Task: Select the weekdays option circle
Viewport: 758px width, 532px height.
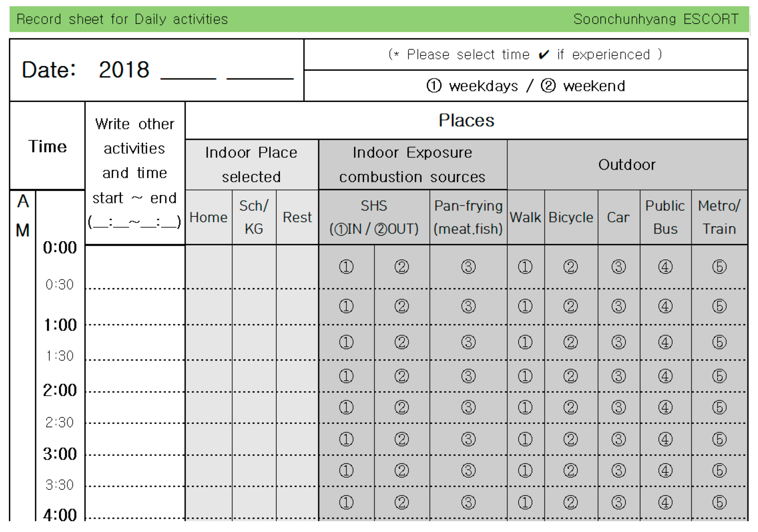Action: 433,85
